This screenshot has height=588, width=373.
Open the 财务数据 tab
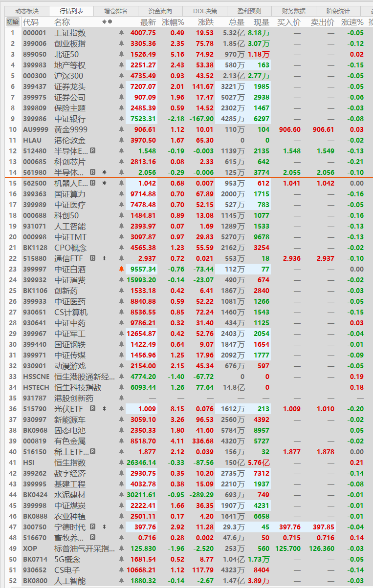pos(293,11)
